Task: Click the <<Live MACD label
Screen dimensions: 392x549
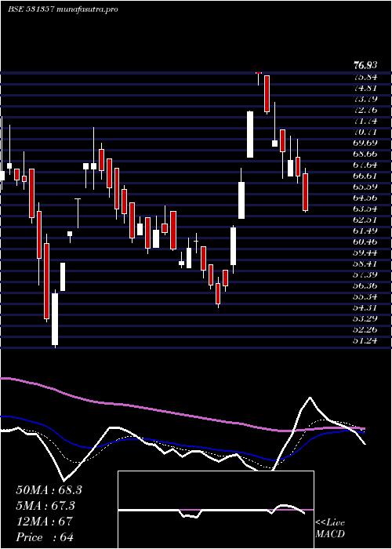Action: pyautogui.click(x=330, y=529)
